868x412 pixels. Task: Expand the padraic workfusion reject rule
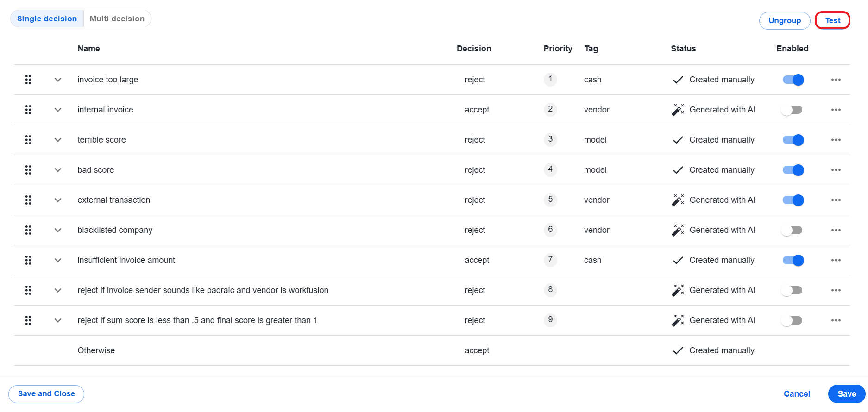[58, 290]
